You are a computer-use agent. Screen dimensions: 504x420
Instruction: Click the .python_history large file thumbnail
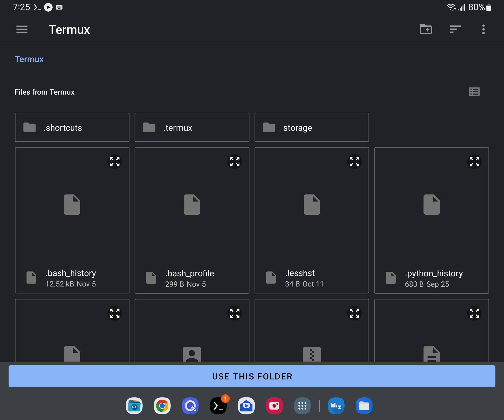(x=432, y=204)
